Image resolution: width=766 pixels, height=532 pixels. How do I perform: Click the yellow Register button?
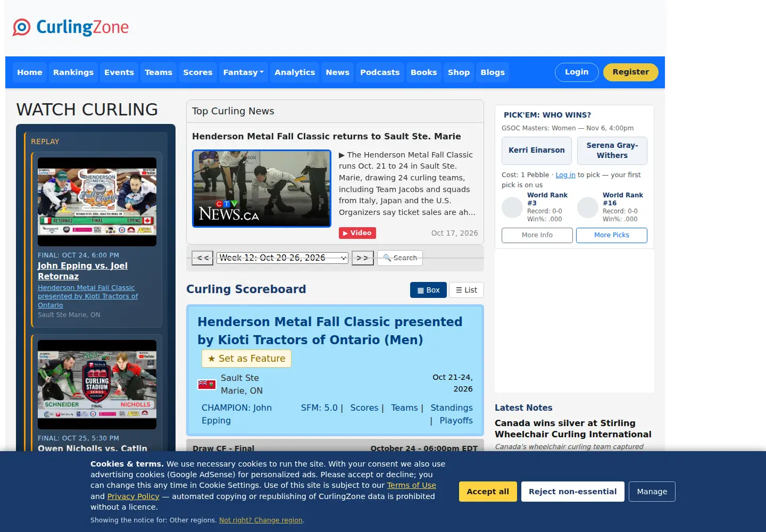631,72
